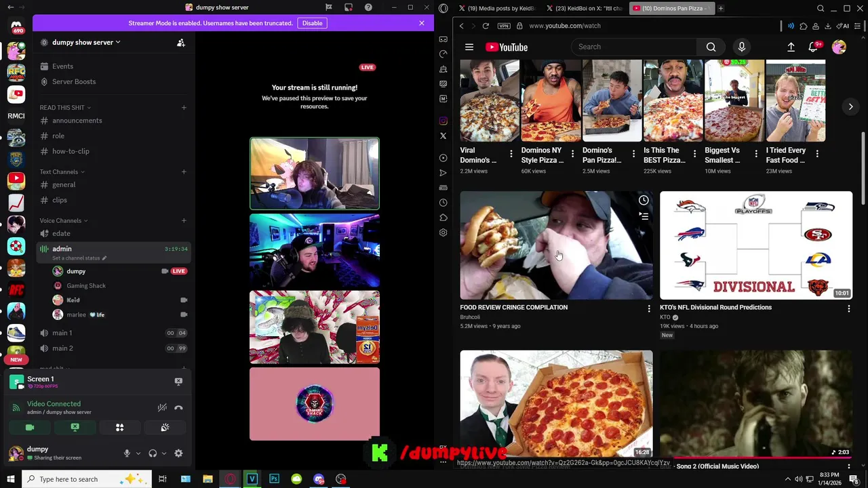Join the edate voice channel
868x488 pixels.
click(x=113, y=233)
